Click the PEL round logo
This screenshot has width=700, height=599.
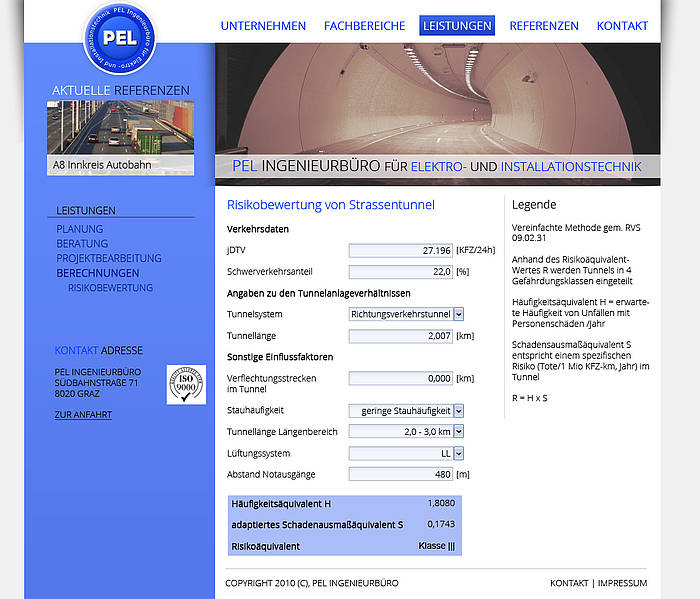pyautogui.click(x=120, y=38)
